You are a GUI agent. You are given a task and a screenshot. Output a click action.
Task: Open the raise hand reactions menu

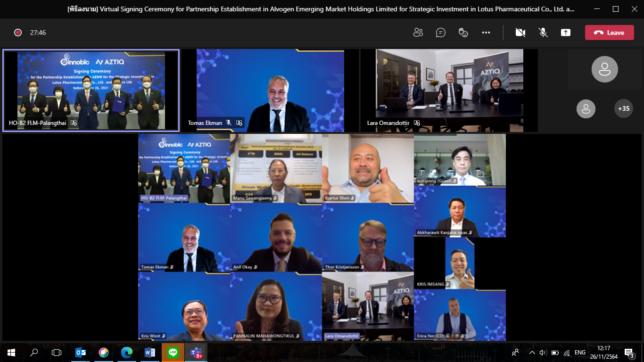click(x=463, y=33)
